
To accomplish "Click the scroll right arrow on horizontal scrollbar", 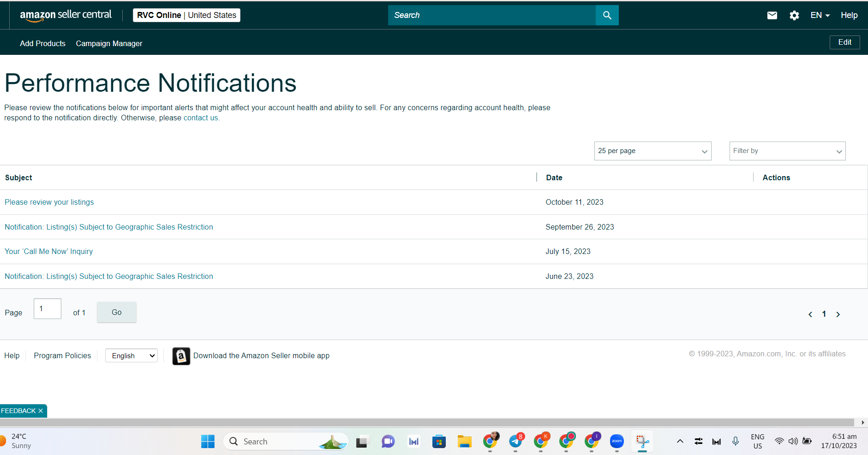I will click(x=863, y=422).
